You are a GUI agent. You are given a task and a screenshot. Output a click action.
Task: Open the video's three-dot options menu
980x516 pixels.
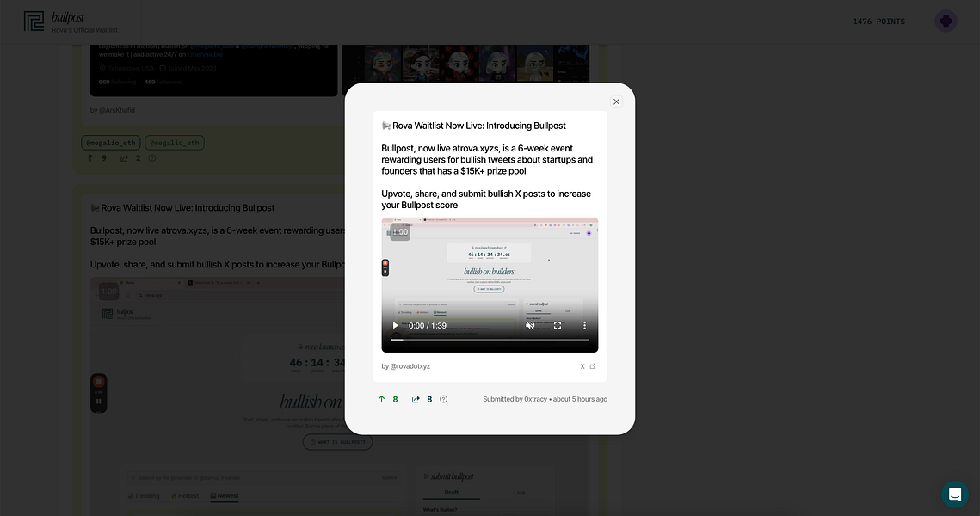coord(584,325)
